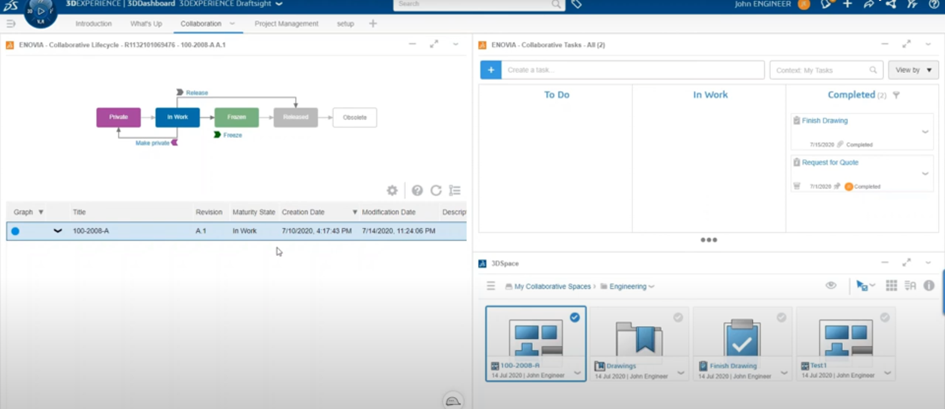Select the green Frozen state box
945x409 pixels.
coord(236,117)
